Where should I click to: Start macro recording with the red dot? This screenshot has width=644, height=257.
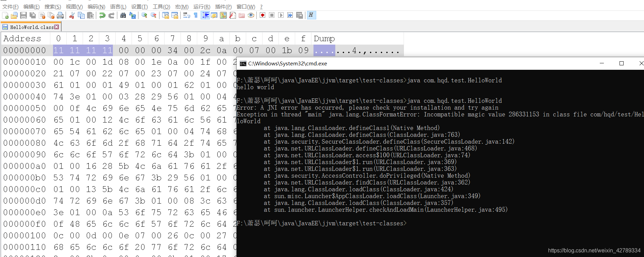click(262, 15)
